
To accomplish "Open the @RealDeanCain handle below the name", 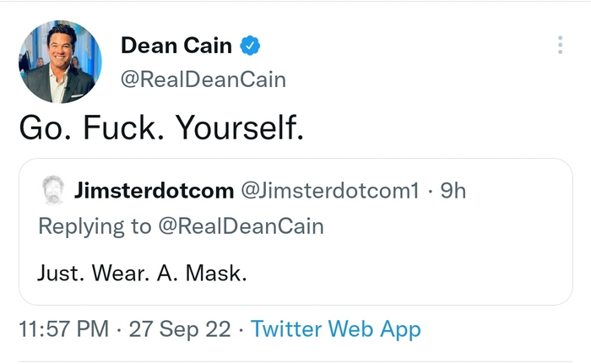I will (203, 79).
